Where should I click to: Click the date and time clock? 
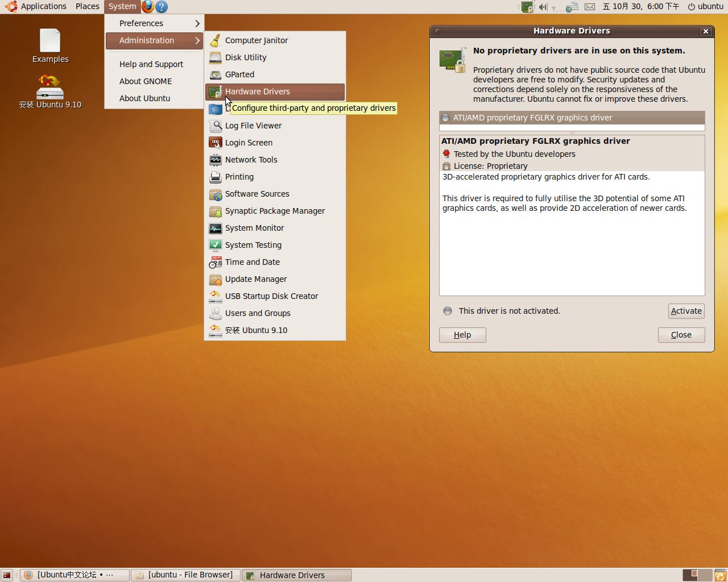tap(641, 7)
